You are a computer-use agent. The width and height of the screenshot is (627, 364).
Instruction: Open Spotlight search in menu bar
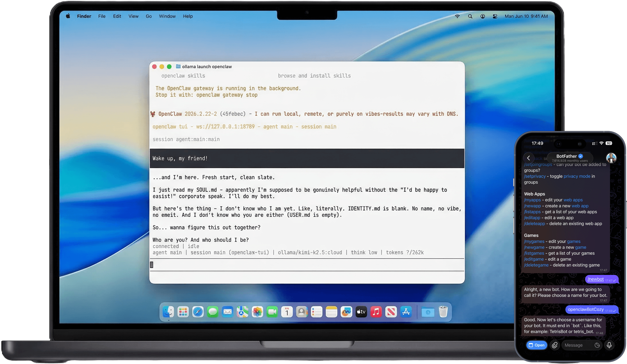point(470,16)
